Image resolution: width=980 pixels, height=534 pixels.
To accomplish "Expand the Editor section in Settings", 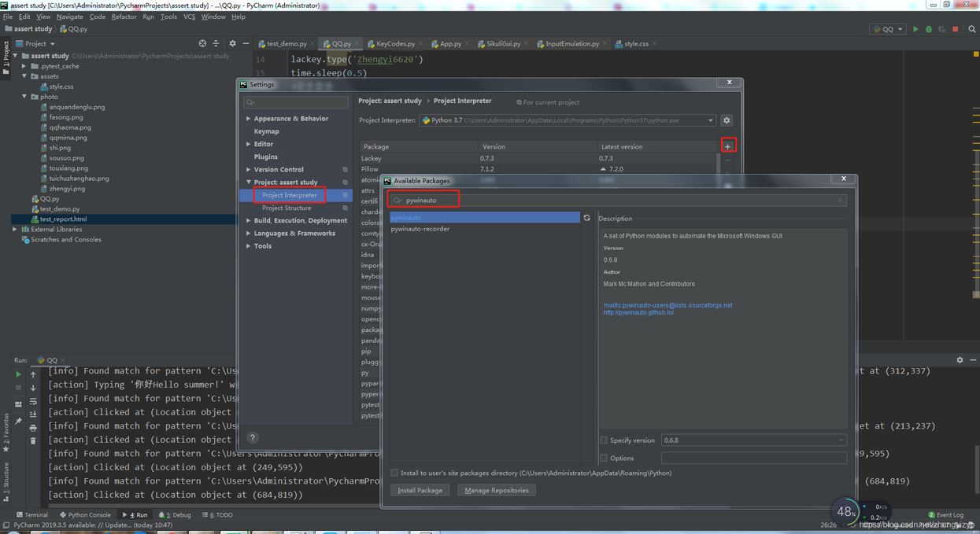I will (x=248, y=144).
